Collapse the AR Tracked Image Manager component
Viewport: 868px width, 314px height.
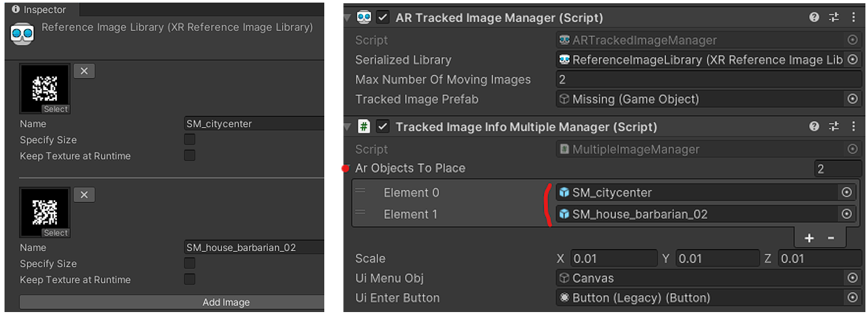(348, 17)
